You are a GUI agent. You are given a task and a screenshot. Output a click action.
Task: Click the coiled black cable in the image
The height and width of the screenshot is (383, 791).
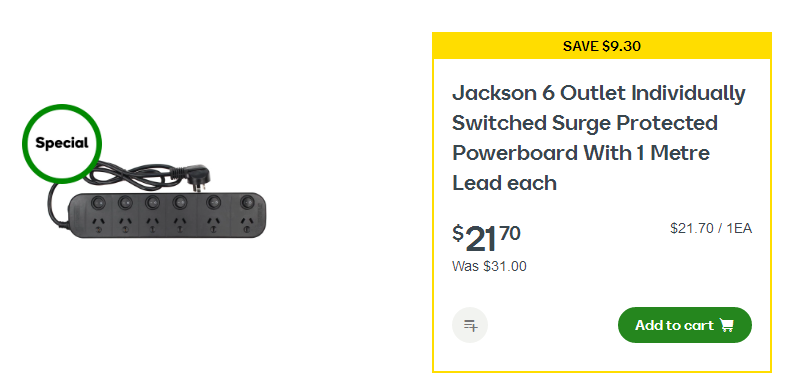point(129,174)
